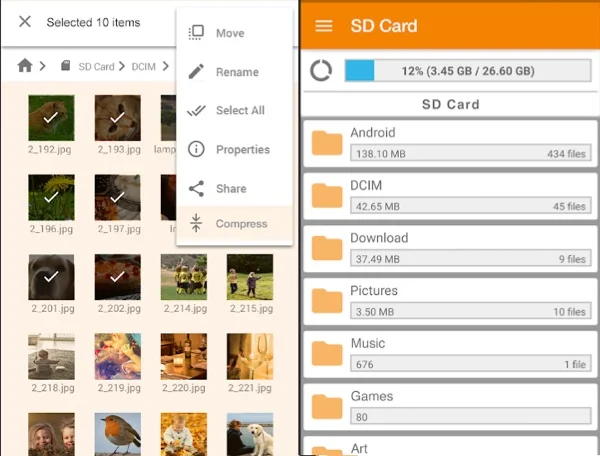
Task: Deselect checked image 2_193.jpg
Action: (x=118, y=118)
